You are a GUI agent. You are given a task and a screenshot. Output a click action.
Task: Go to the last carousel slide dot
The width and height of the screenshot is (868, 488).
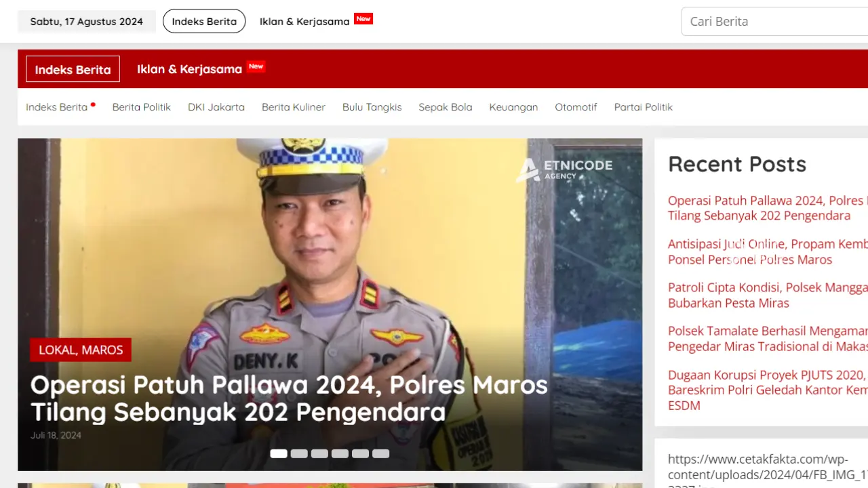pos(380,453)
